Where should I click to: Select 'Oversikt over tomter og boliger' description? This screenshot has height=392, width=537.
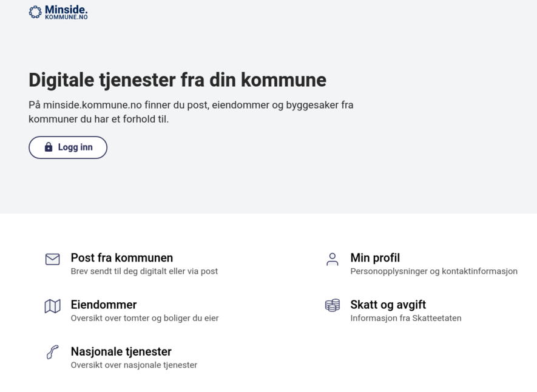tap(144, 318)
